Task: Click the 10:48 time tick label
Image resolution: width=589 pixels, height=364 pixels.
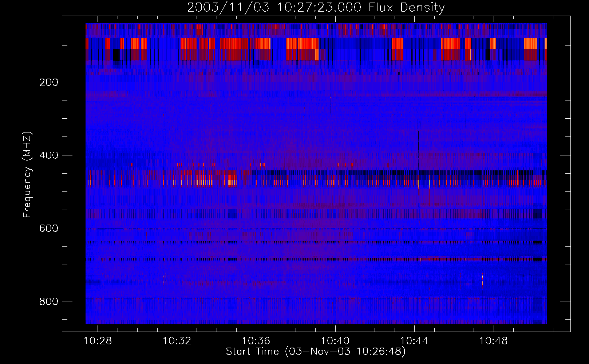Action: [x=493, y=341]
